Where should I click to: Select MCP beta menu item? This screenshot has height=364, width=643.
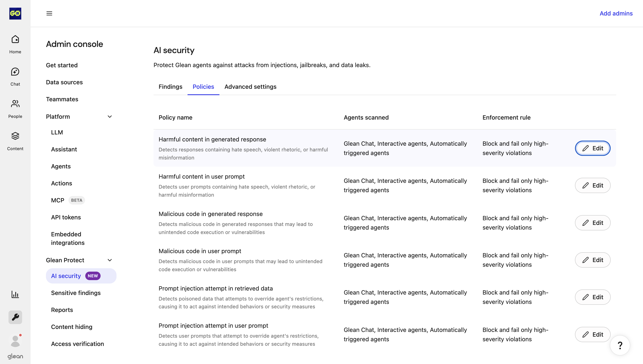click(x=58, y=200)
